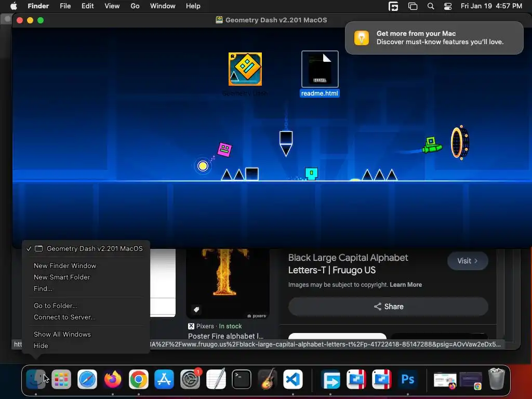Screen dimensions: 532x399
Task: Open the Geometry Dash app icon
Action: [x=245, y=69]
